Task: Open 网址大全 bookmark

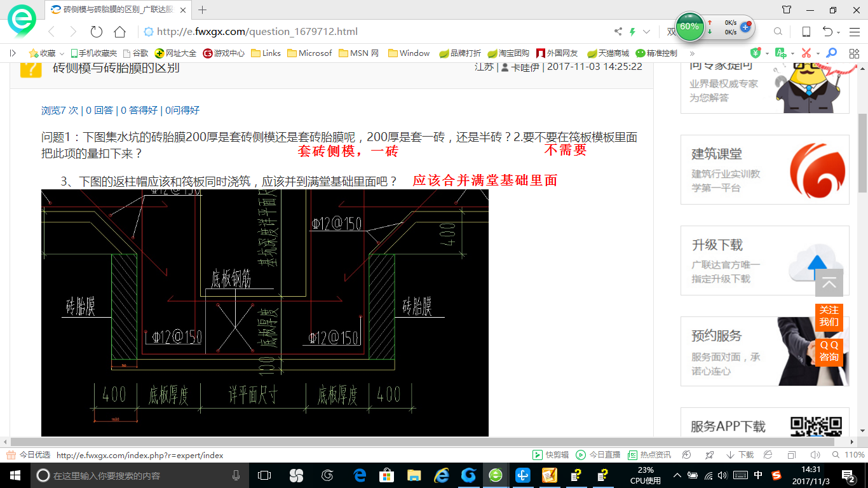Action: click(176, 53)
